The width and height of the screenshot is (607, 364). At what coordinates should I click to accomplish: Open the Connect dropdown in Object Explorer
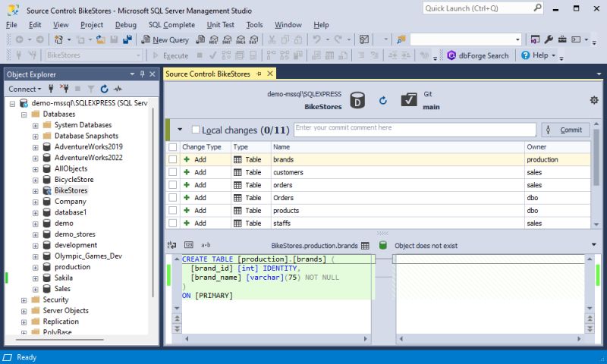pyautogui.click(x=24, y=89)
